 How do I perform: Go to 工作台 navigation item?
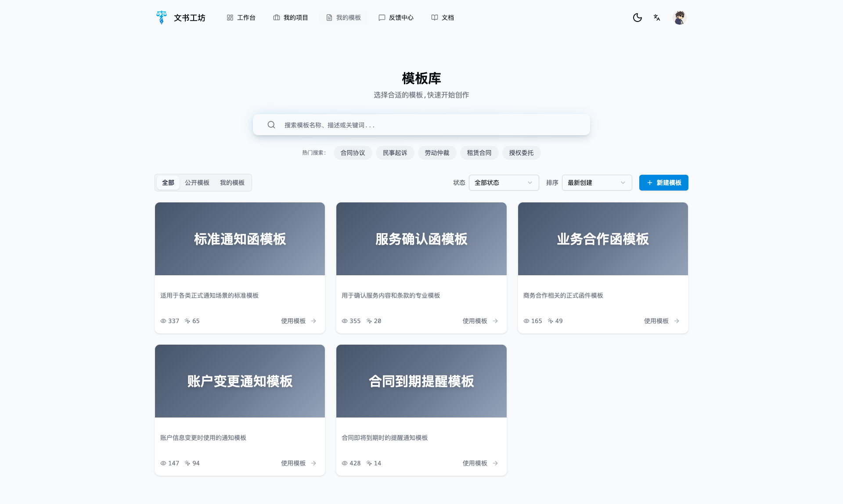click(241, 18)
